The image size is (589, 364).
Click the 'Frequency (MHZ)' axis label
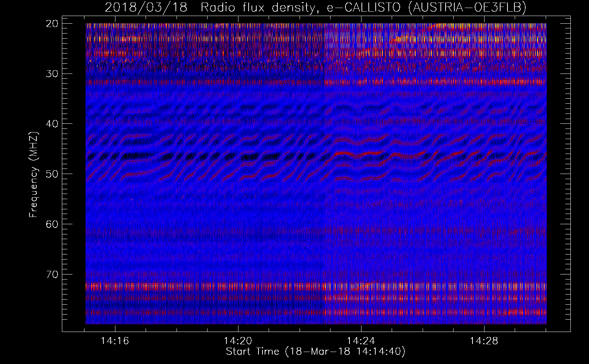pyautogui.click(x=33, y=175)
